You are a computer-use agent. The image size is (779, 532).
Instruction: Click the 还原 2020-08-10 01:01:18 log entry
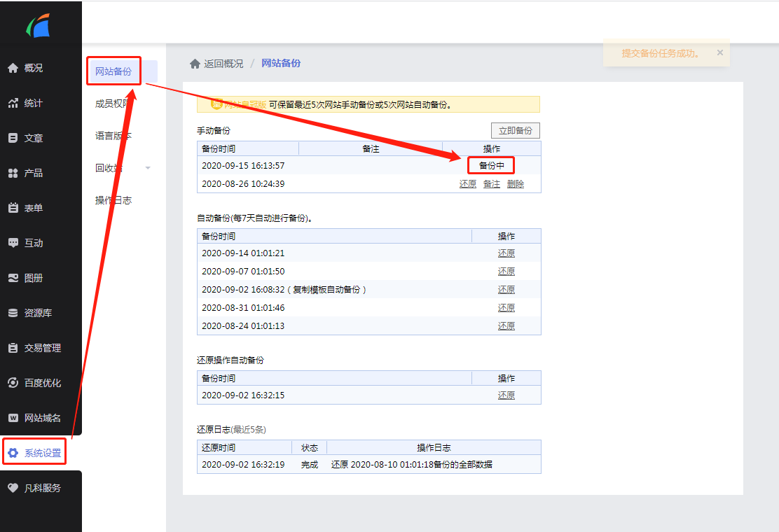tap(412, 465)
